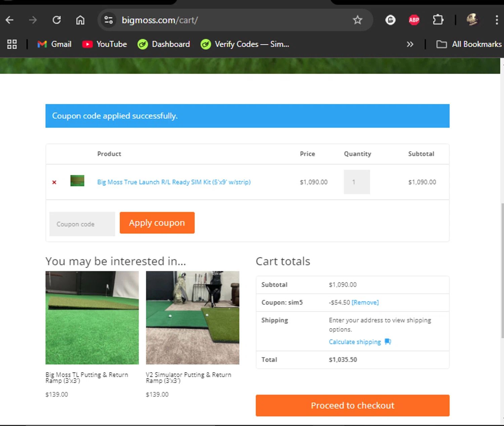Open V2 Simulator Putting & Return Ramp title
This screenshot has height=426, width=504.
[188, 378]
